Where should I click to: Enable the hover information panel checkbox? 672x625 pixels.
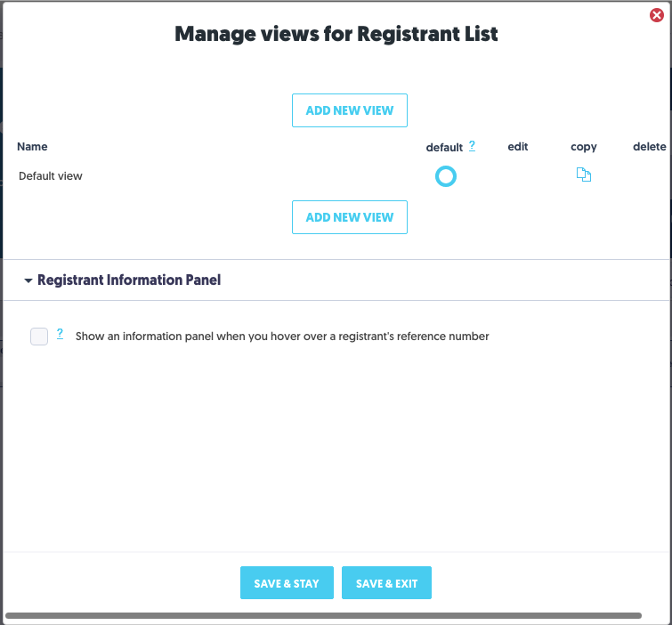pos(39,337)
